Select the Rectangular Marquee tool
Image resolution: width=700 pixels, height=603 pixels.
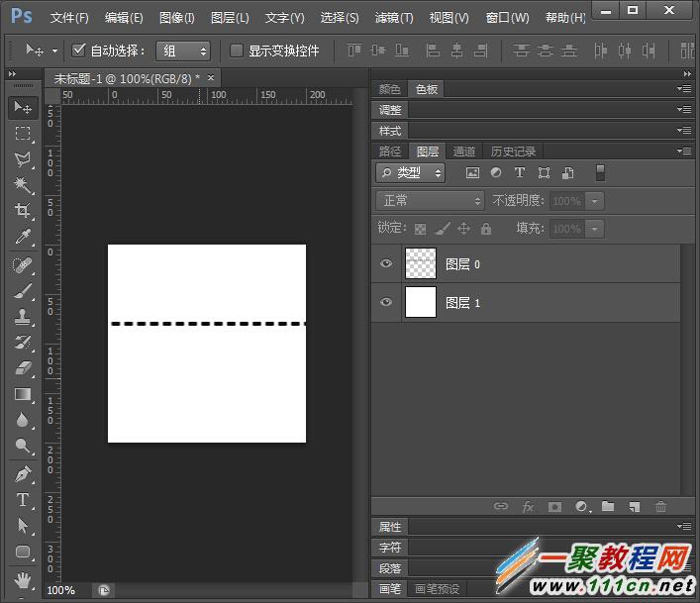click(23, 133)
